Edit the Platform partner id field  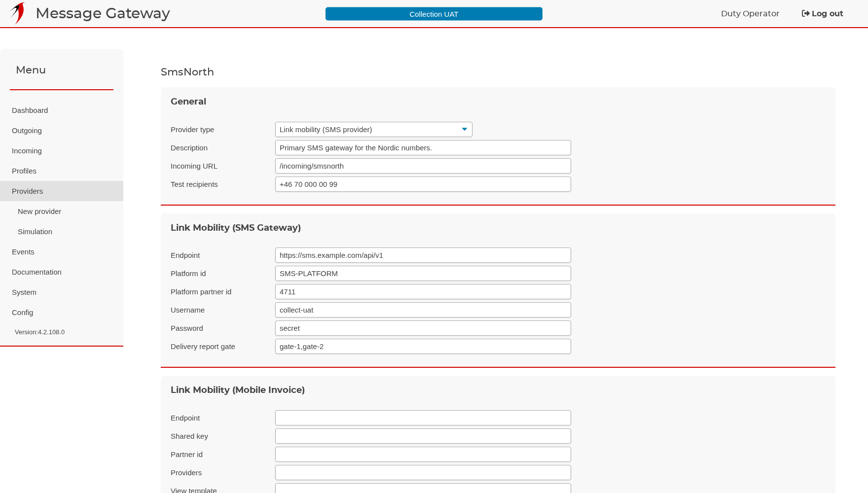423,292
